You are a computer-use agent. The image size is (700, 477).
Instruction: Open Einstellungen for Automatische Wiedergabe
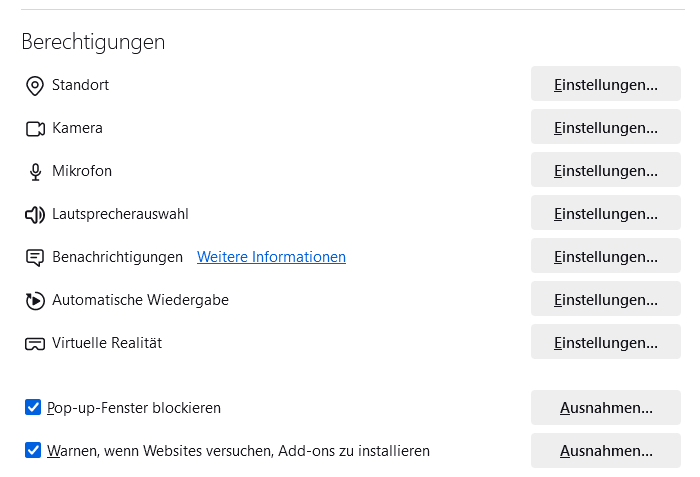tap(606, 299)
